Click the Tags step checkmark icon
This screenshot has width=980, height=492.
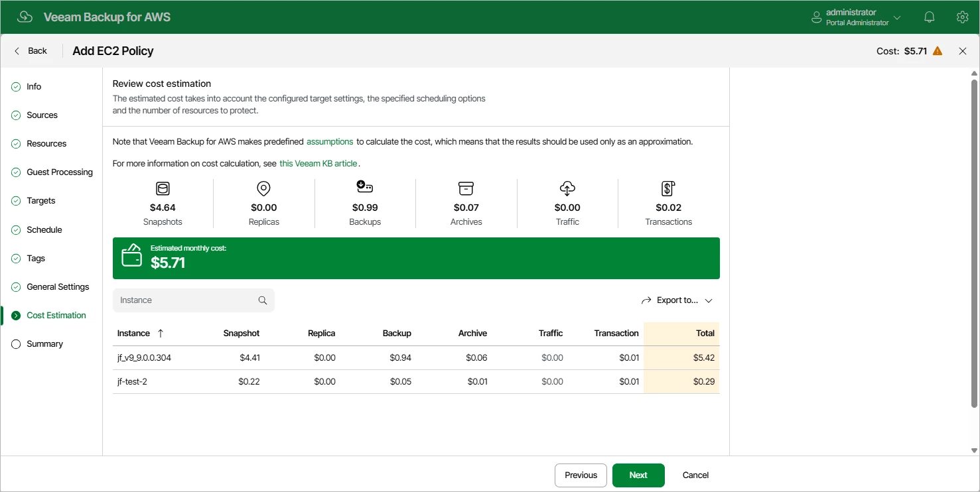pos(16,259)
